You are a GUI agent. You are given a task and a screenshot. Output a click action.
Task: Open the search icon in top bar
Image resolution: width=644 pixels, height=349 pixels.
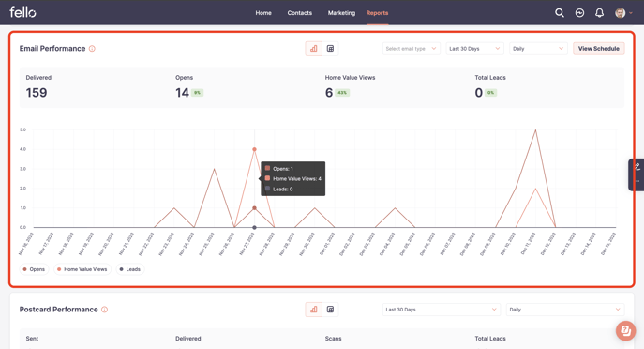560,13
